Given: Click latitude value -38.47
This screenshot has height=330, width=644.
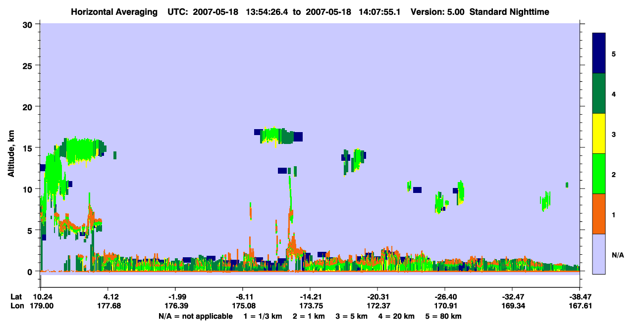Looking at the screenshot, I should pyautogui.click(x=580, y=297).
